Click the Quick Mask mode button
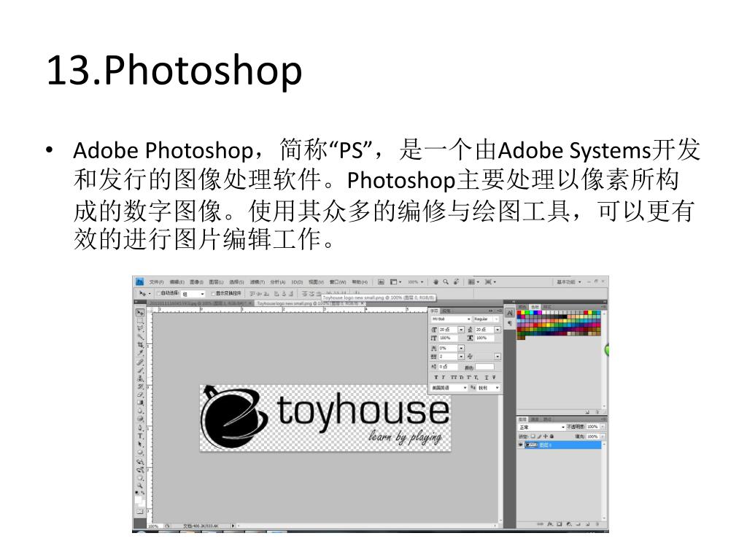Screen dimensions: 747x560 140,511
